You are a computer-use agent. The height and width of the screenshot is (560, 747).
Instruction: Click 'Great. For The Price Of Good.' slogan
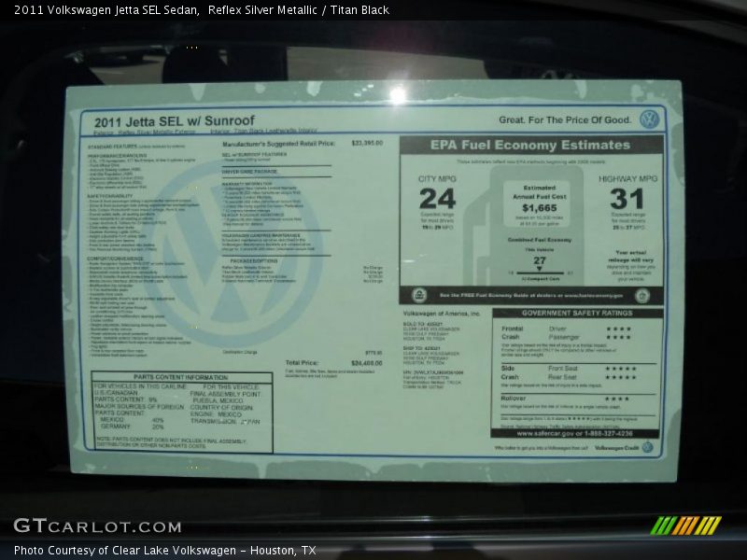coord(565,120)
